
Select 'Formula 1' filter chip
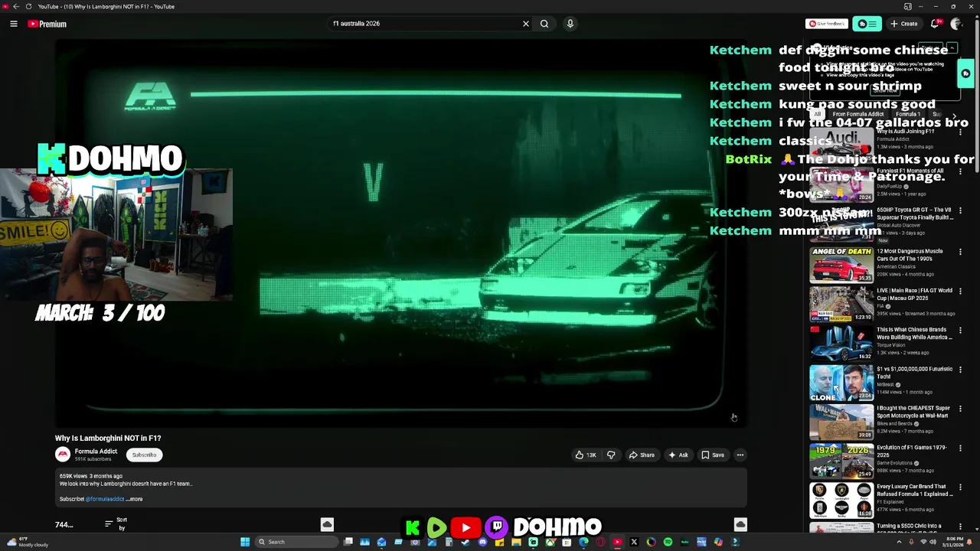(908, 114)
